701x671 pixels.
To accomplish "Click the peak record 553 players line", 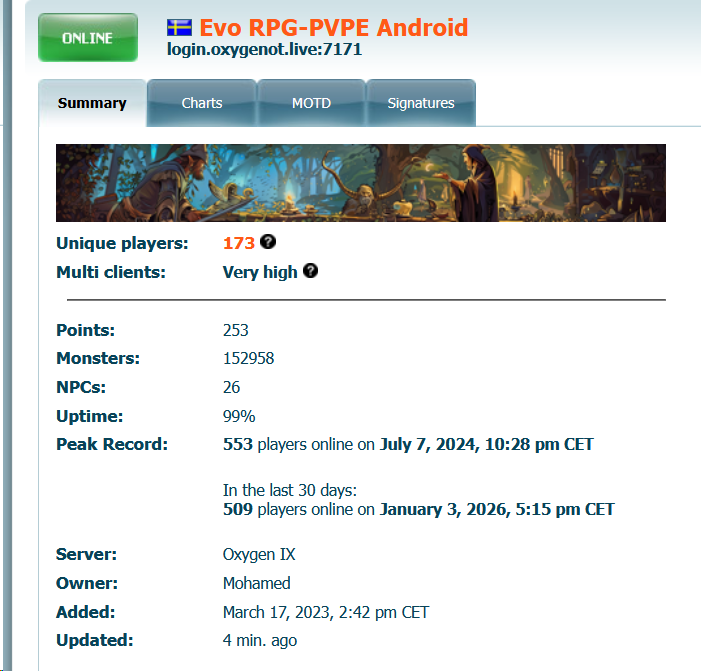I will pos(408,444).
